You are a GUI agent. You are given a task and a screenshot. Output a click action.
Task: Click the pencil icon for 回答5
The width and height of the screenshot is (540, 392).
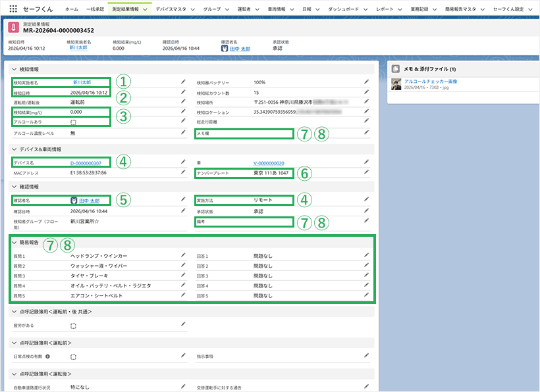tap(366, 295)
